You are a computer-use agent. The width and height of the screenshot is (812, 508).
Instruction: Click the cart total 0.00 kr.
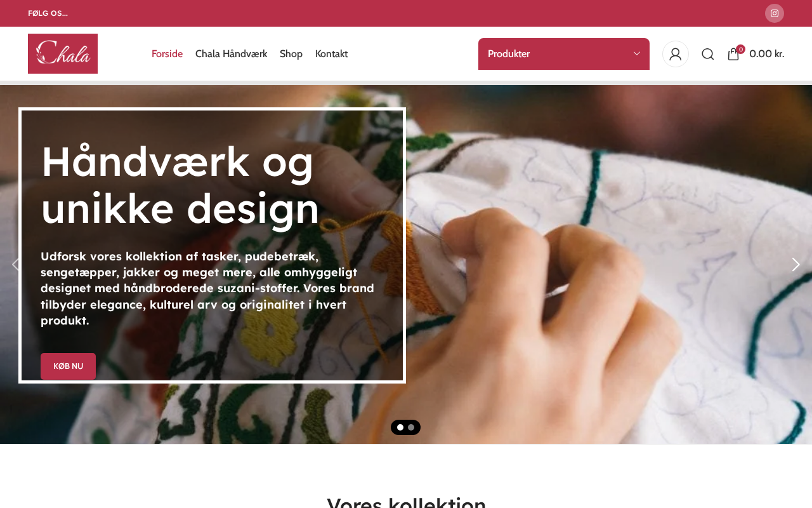pos(767,54)
